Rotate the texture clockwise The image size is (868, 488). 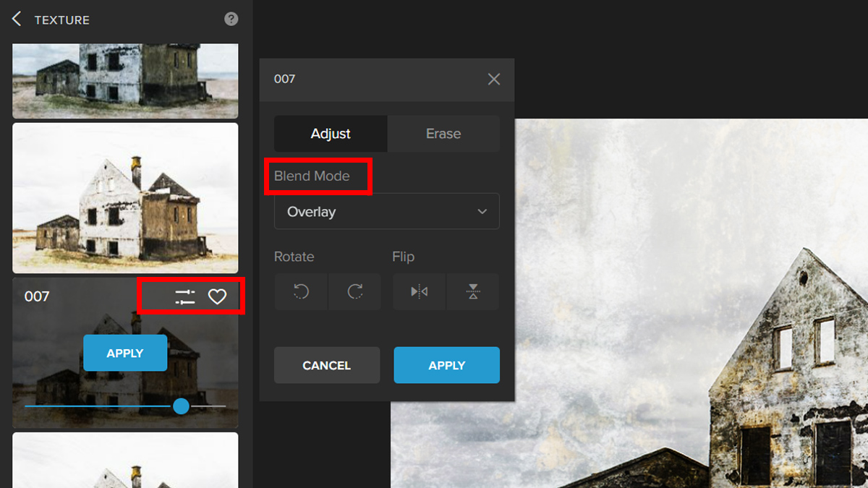[354, 292]
